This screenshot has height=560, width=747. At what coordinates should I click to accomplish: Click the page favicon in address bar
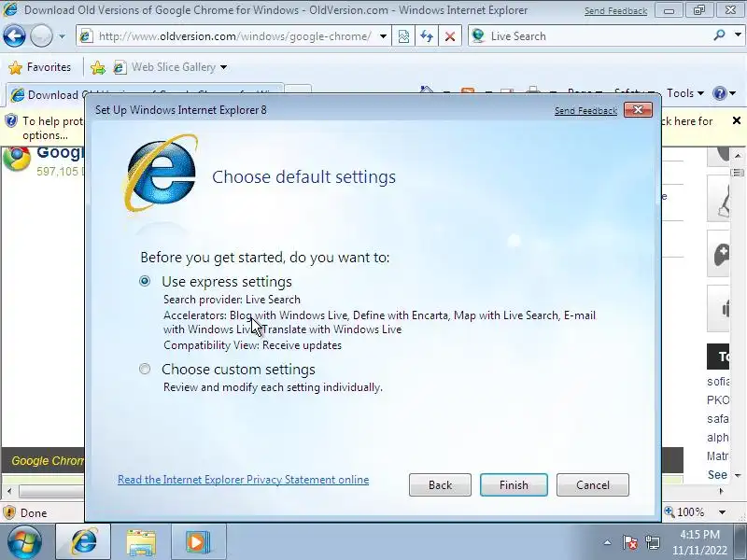point(86,36)
